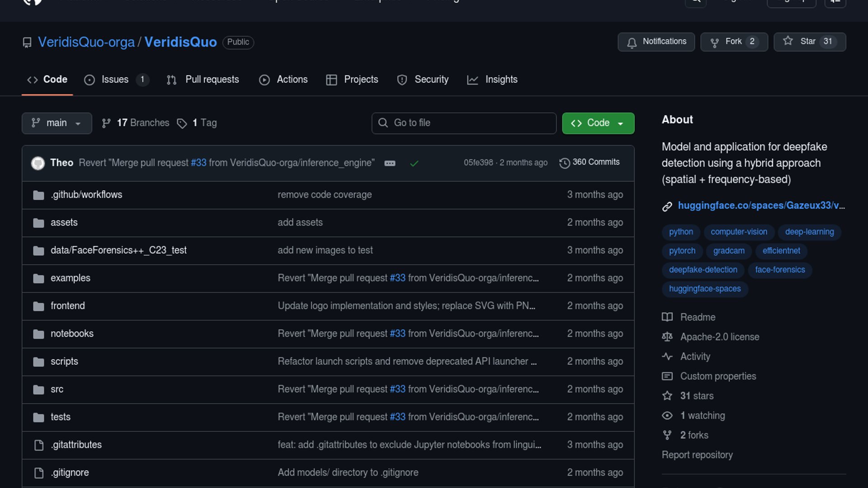Expand the commit message ellipsis button
This screenshot has width=868, height=488.
coord(390,163)
